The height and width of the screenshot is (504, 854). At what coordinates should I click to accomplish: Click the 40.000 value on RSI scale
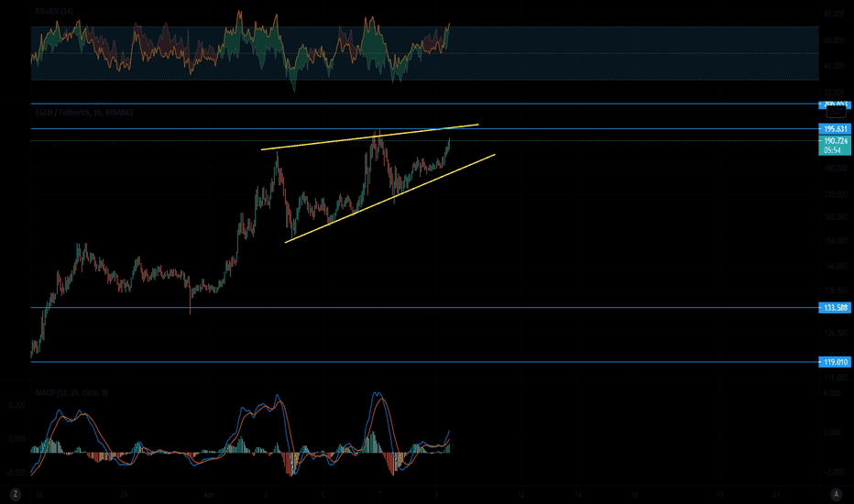[834, 67]
